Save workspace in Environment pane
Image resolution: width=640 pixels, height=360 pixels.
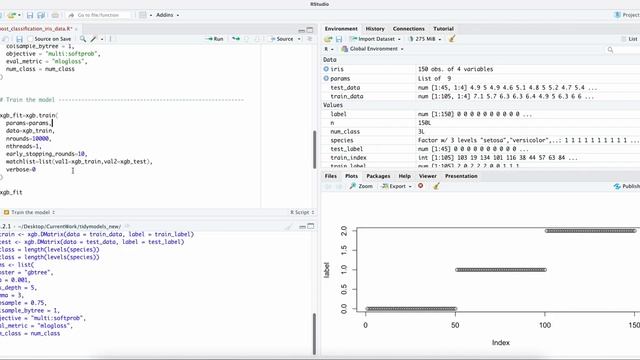[339, 39]
